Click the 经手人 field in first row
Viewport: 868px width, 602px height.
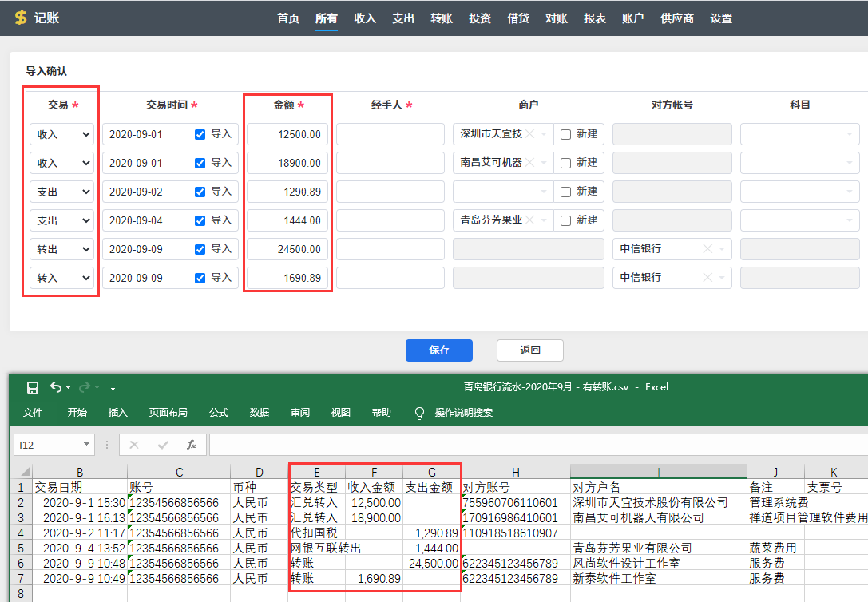point(390,134)
